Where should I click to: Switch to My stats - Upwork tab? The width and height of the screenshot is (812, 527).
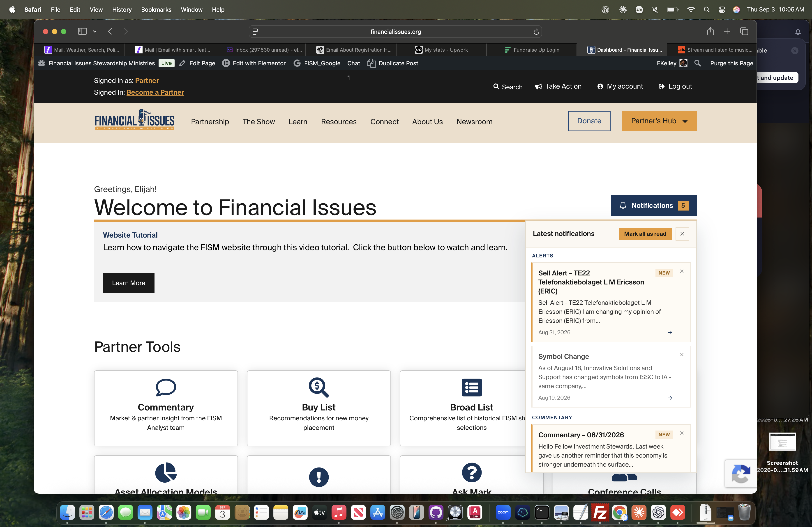click(441, 50)
